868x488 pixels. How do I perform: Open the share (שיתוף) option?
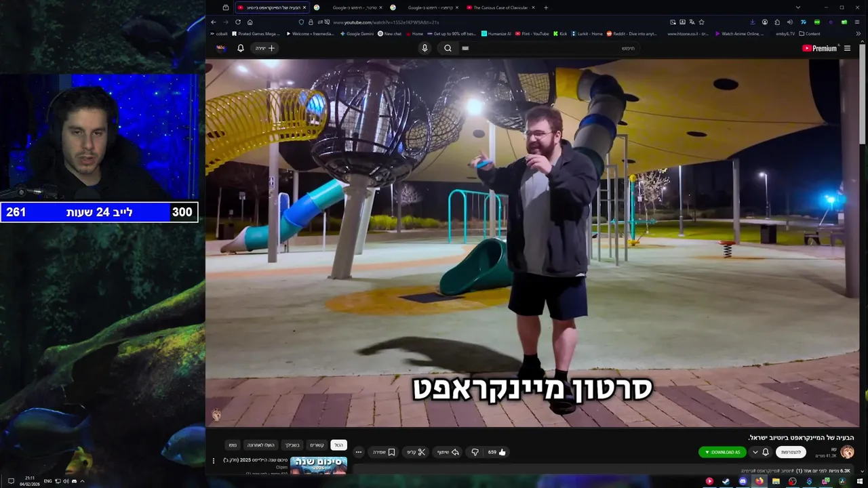pyautogui.click(x=448, y=452)
